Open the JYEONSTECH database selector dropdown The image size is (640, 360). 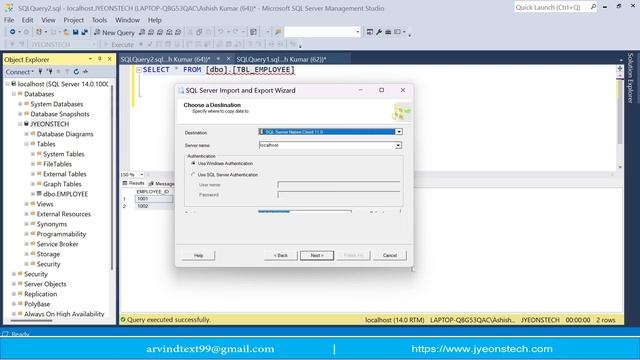[93, 44]
